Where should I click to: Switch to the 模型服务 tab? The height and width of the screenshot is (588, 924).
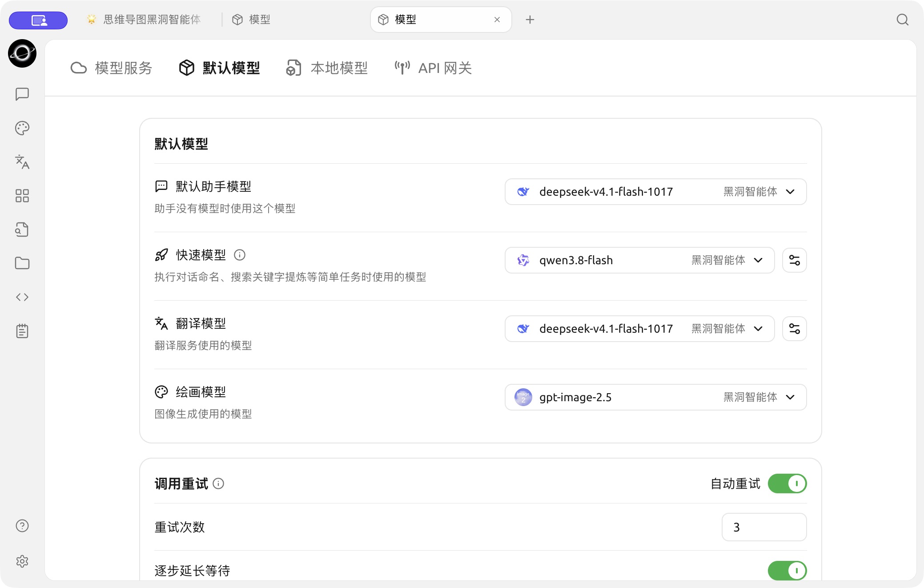112,68
